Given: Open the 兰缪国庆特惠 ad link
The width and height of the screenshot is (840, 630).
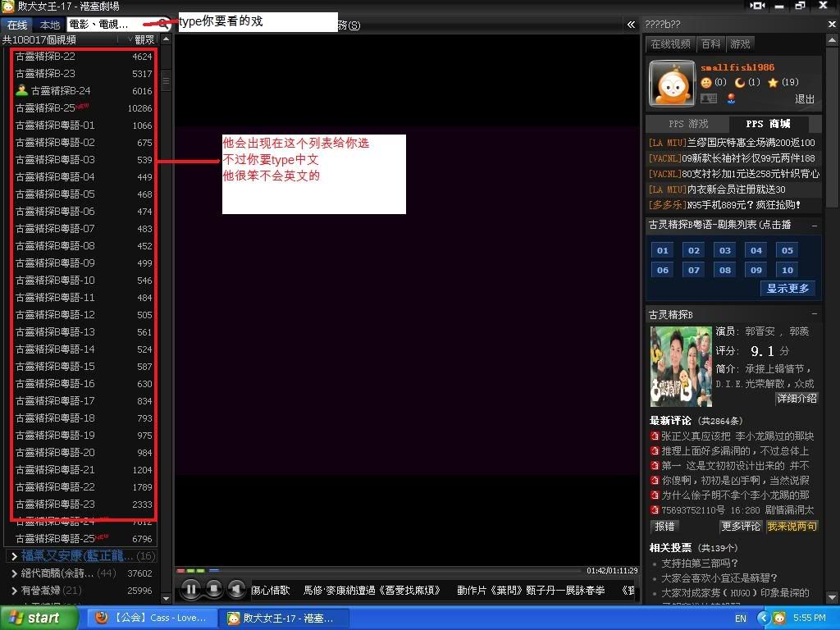Looking at the screenshot, I should (x=732, y=143).
